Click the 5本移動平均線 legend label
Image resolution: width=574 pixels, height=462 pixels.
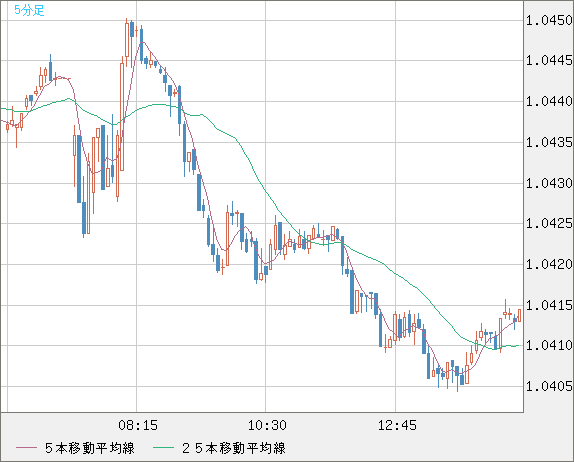[x=90, y=448]
